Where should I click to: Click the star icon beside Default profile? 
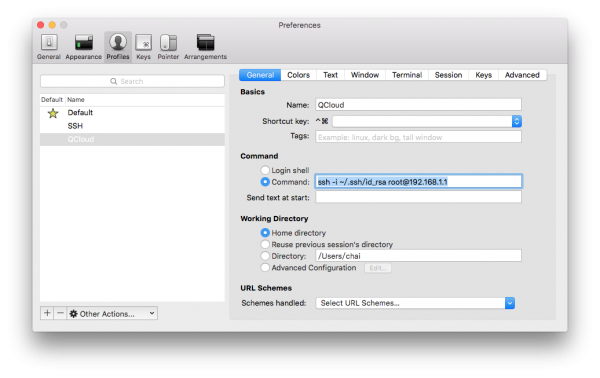coord(53,113)
